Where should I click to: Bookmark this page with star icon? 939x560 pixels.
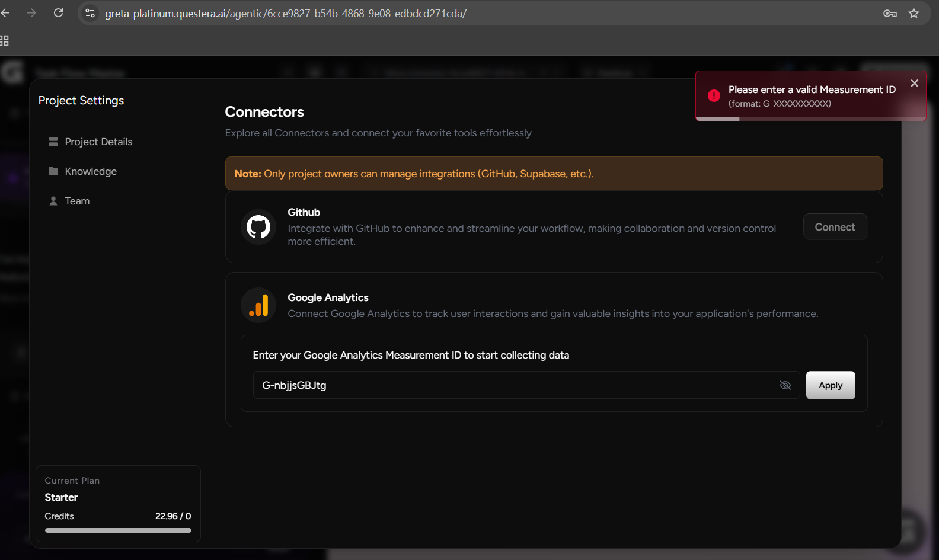(x=914, y=13)
